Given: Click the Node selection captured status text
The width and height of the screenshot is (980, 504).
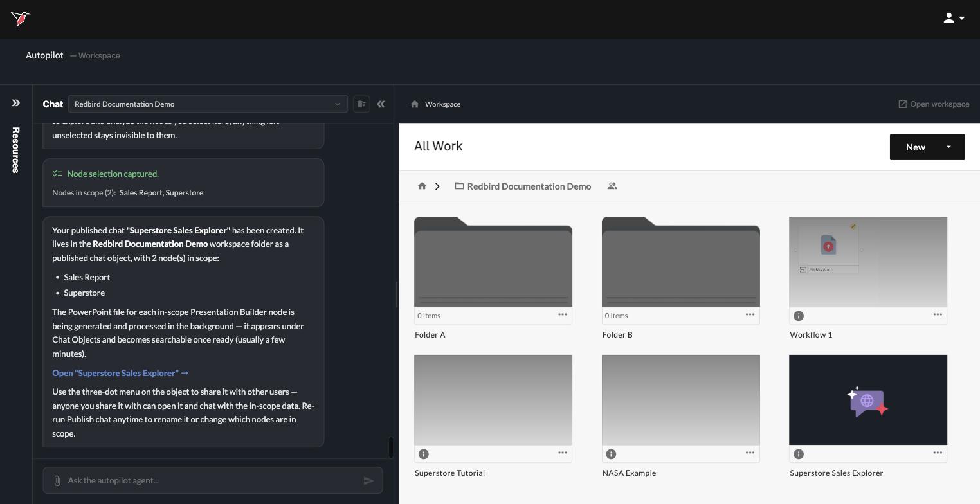Looking at the screenshot, I should click(113, 174).
